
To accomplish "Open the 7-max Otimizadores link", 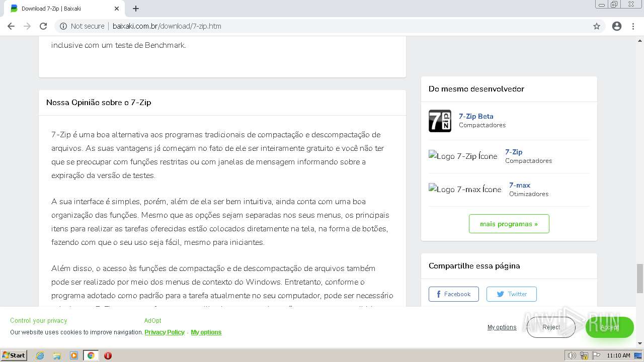I will click(x=520, y=185).
